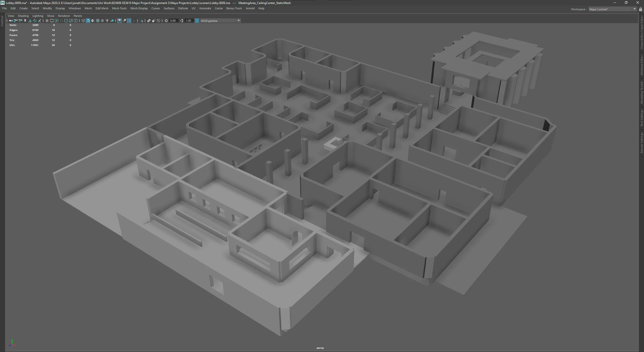This screenshot has width=644, height=352.
Task: Click the use all lights bulb icon
Action: point(107,21)
